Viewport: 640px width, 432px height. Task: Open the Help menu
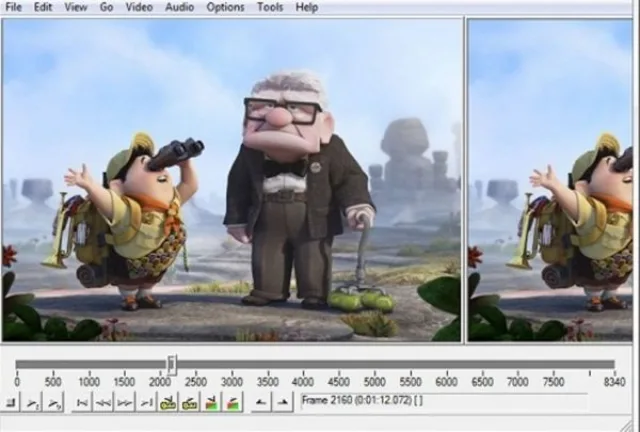pos(307,7)
